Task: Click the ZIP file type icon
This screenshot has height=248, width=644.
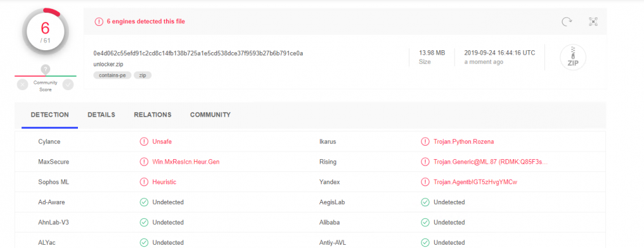Action: [573, 57]
